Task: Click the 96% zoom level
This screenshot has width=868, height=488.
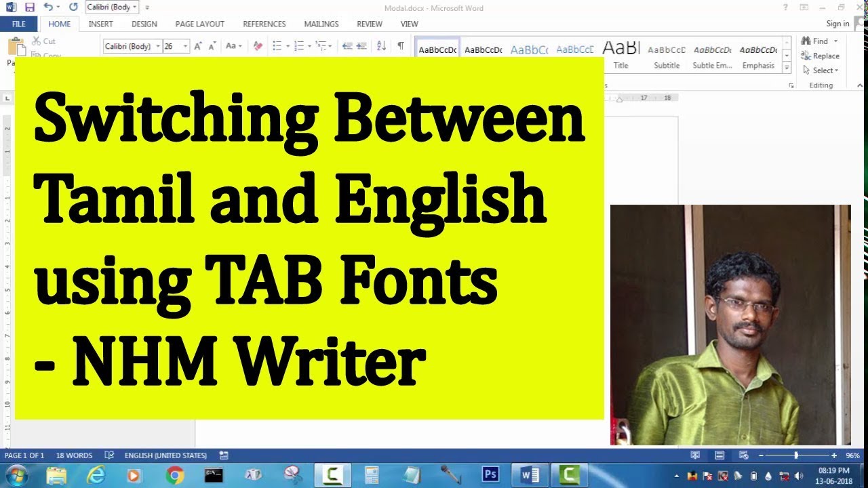Action: [852, 455]
